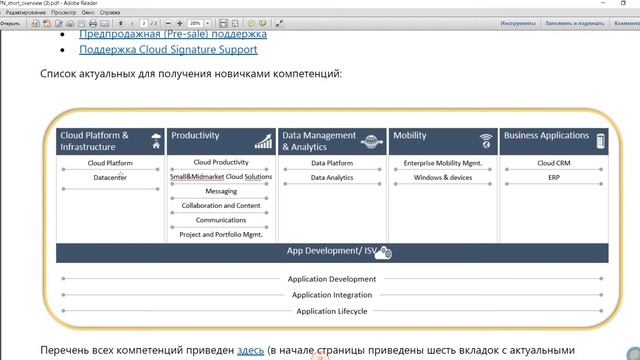Click the Application Lifecycle entry

pyautogui.click(x=332, y=311)
